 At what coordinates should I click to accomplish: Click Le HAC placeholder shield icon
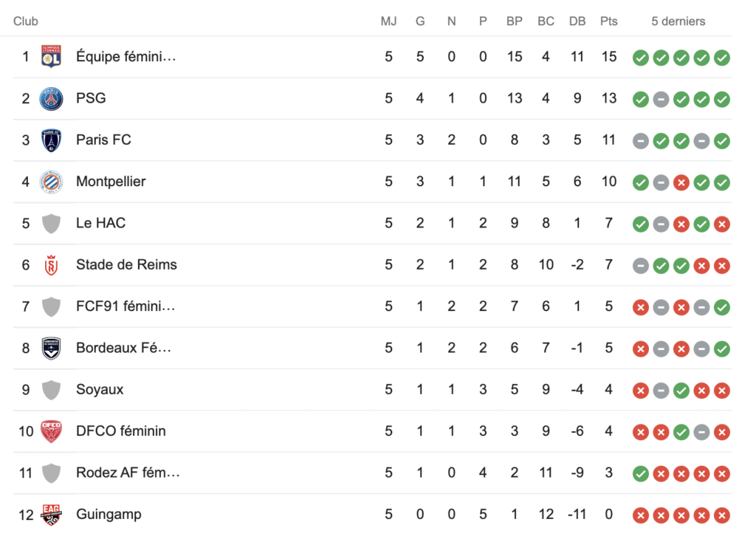click(51, 223)
